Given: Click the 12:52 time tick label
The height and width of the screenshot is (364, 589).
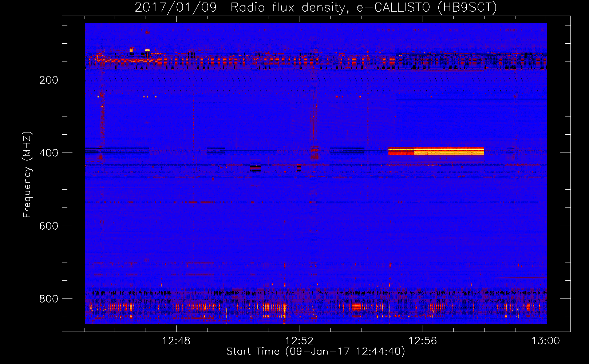Looking at the screenshot, I should point(299,341).
